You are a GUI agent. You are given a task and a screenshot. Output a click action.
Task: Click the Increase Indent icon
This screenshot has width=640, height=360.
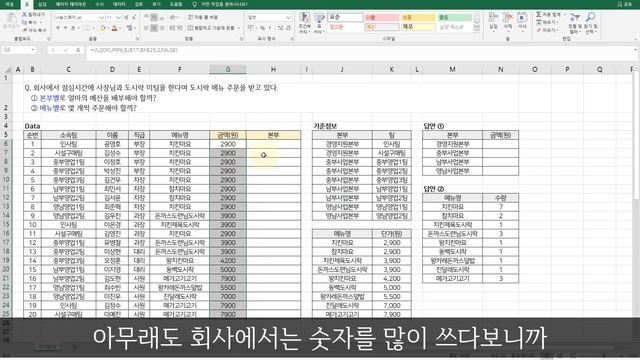click(x=180, y=28)
